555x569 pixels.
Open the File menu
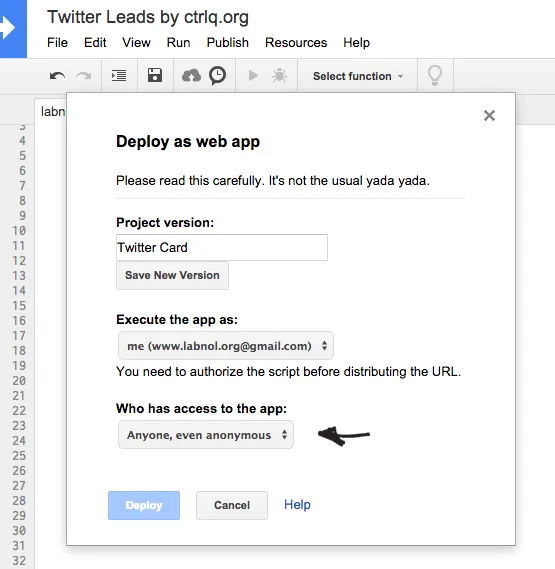[57, 42]
